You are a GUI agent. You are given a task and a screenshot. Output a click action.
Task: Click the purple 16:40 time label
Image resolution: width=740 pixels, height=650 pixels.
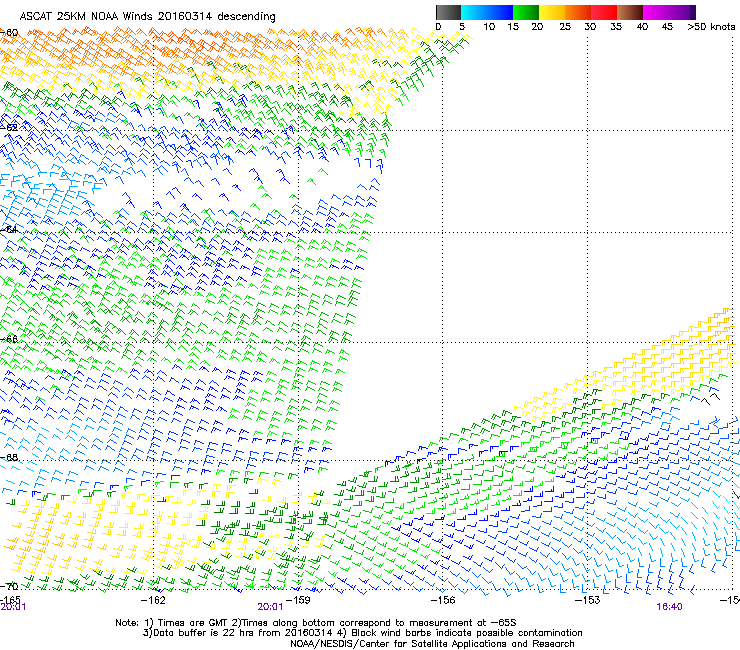point(669,607)
